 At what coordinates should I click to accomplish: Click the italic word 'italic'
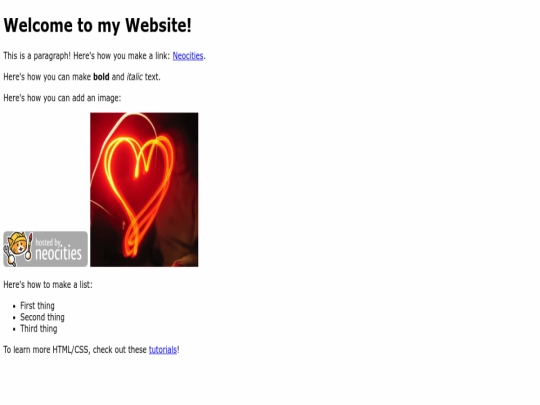134,77
